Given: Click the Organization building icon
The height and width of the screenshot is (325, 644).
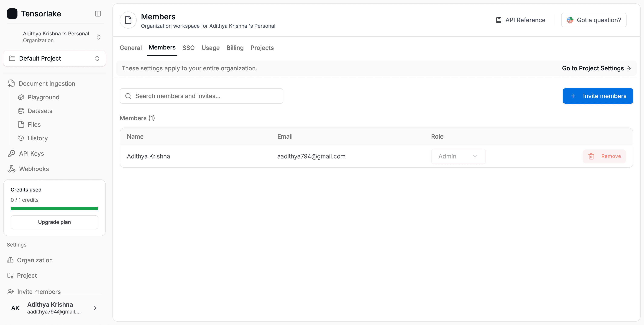Looking at the screenshot, I should pos(10,260).
